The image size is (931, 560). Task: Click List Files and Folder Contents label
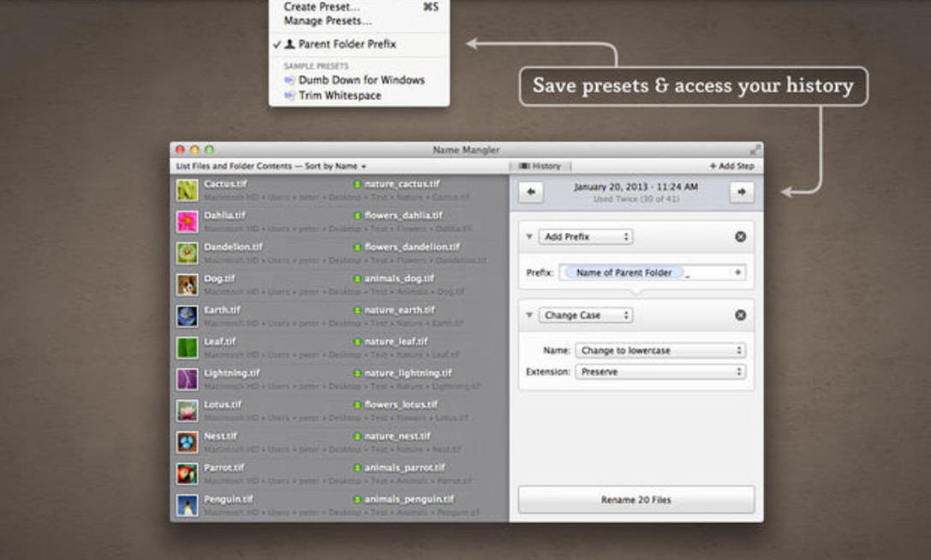(x=234, y=166)
